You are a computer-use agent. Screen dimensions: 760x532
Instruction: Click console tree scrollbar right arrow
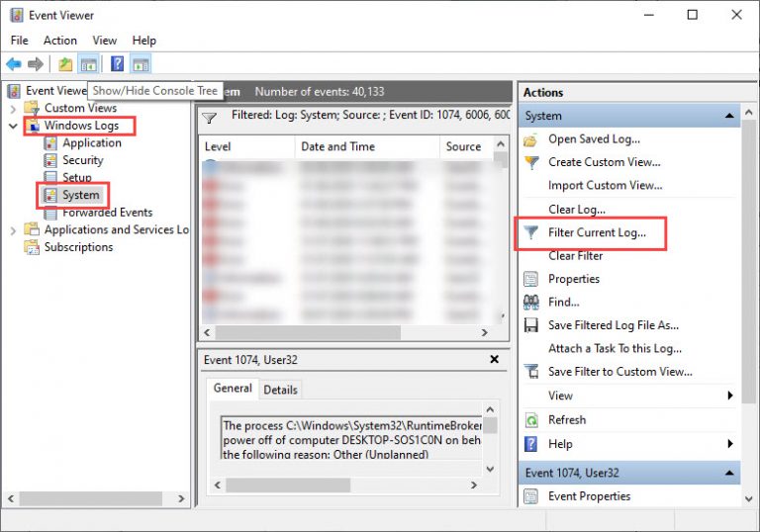click(x=181, y=498)
